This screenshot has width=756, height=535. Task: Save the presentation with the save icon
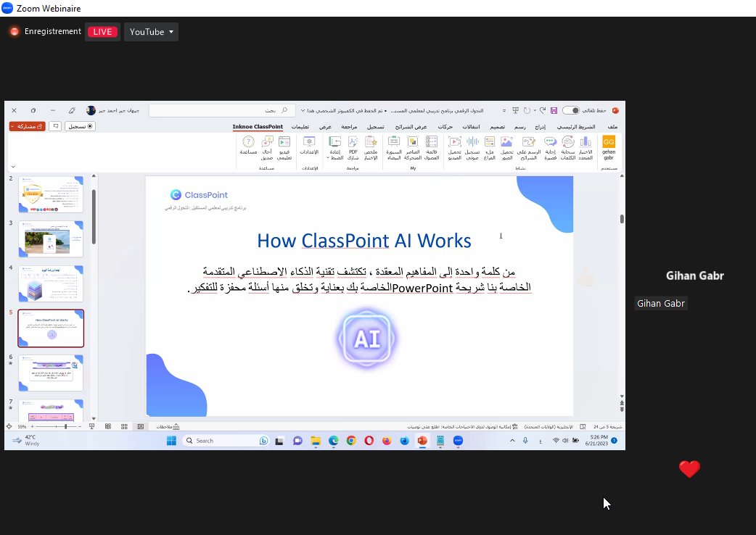tap(554, 111)
